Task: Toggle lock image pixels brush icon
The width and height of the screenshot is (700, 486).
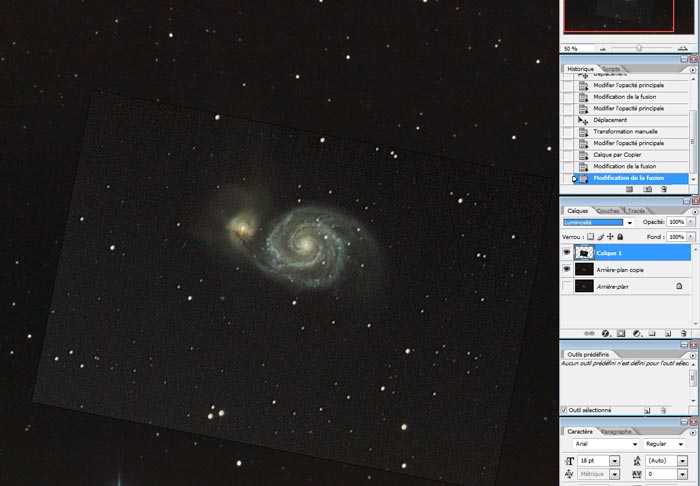Action: coord(600,237)
